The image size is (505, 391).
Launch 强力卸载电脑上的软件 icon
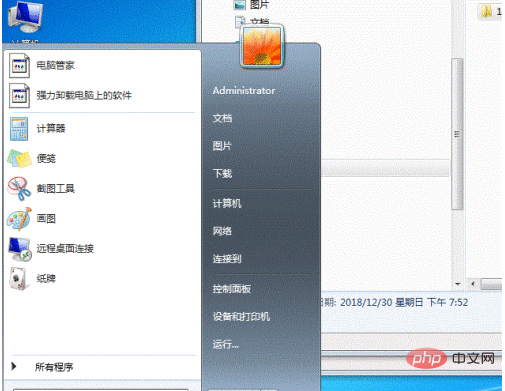click(19, 95)
